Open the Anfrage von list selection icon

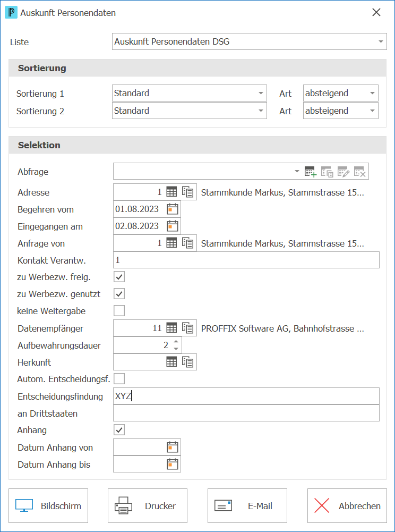click(x=188, y=243)
